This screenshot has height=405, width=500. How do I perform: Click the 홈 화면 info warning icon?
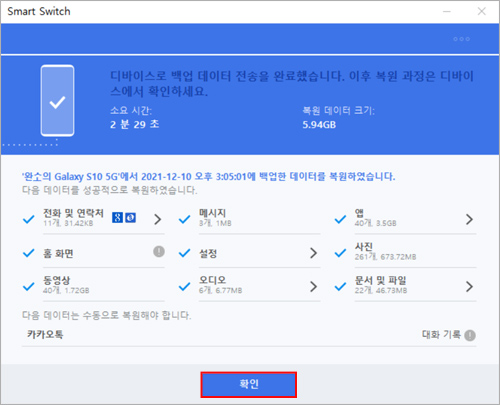click(159, 251)
